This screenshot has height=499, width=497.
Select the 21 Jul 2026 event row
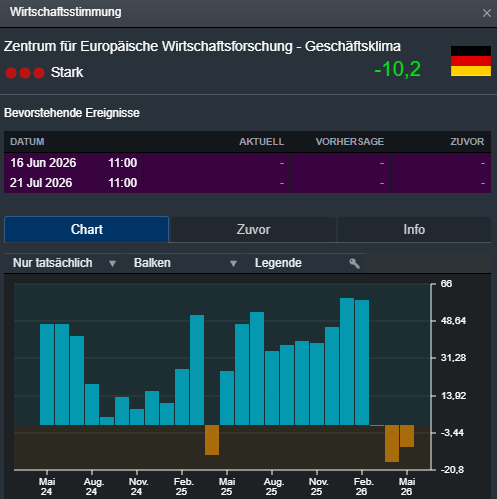point(247,183)
